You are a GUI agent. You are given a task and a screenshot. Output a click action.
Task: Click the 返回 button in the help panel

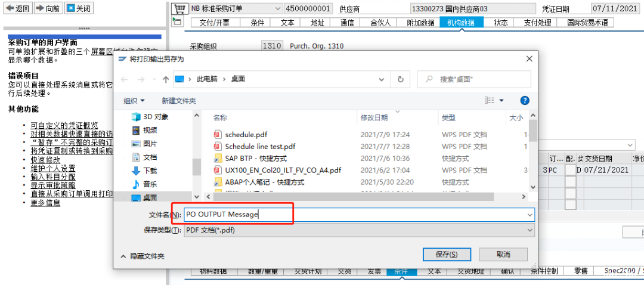[17, 8]
